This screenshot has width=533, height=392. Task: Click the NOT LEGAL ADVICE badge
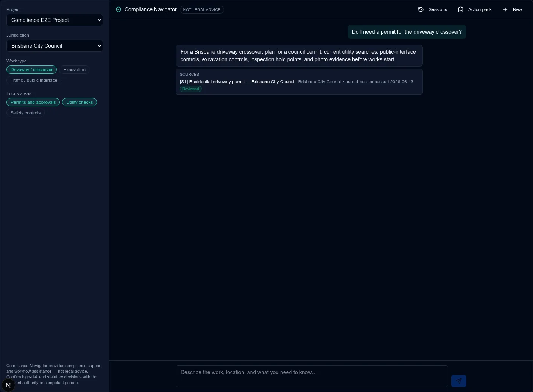pos(202,9)
